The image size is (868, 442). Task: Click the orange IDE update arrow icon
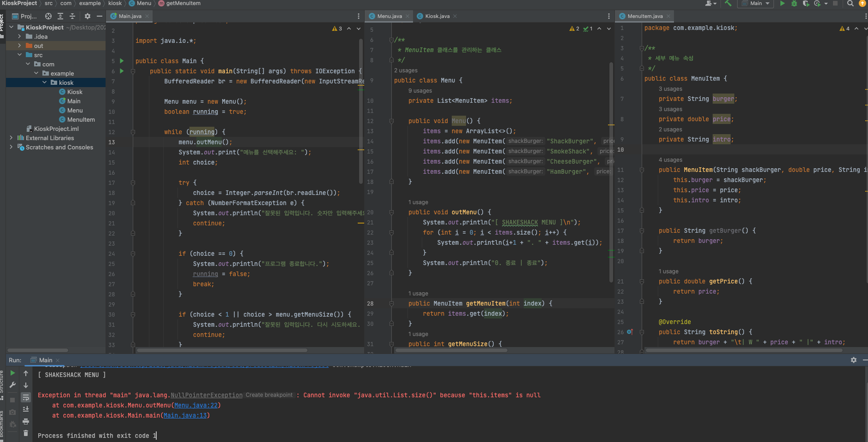pyautogui.click(x=862, y=3)
